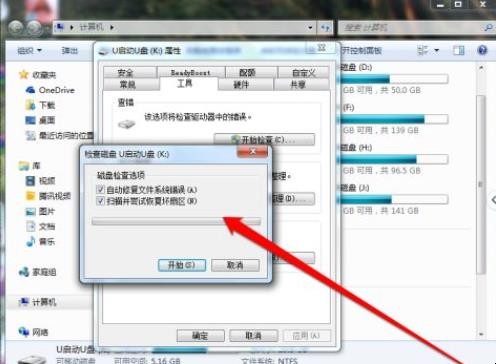Switch to ReadyBoost tab
The width and height of the screenshot is (496, 364).
pos(191,72)
